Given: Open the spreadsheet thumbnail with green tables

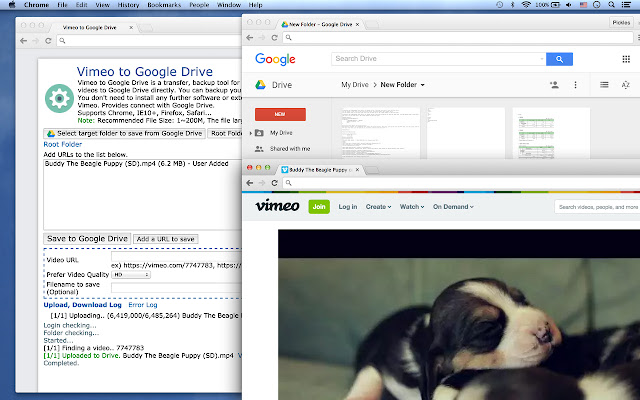Looking at the screenshot, I should [x=551, y=133].
